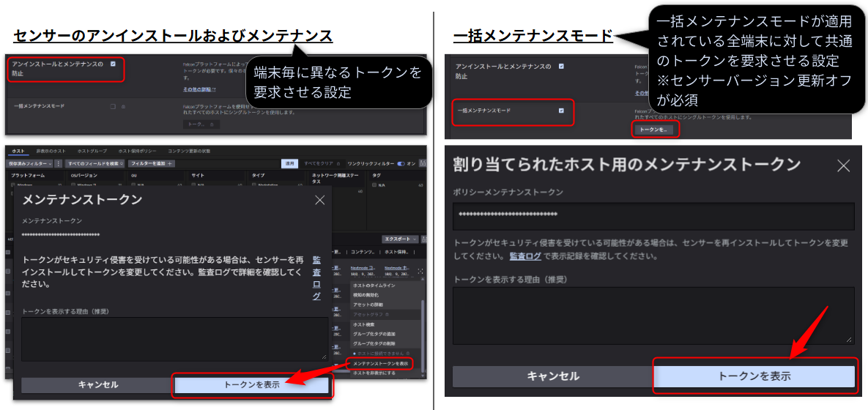The image size is (868, 410).
Task: Click the plus icon on フィルターを追加
Action: point(170,163)
